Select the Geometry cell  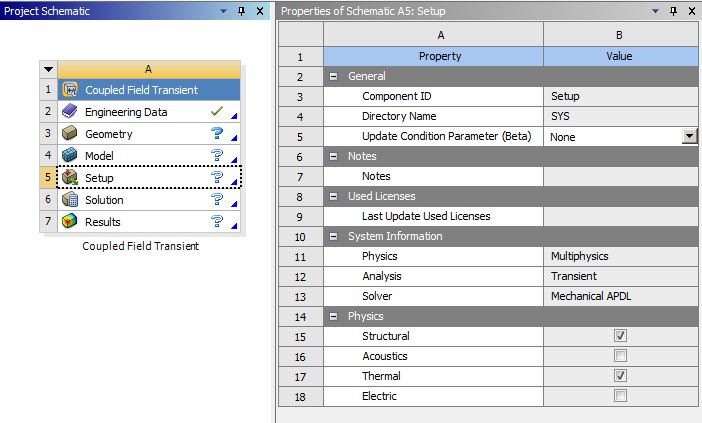coord(149,133)
